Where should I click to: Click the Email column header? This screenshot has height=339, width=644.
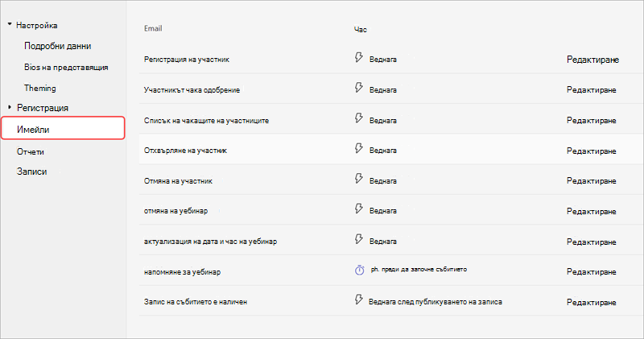point(153,28)
